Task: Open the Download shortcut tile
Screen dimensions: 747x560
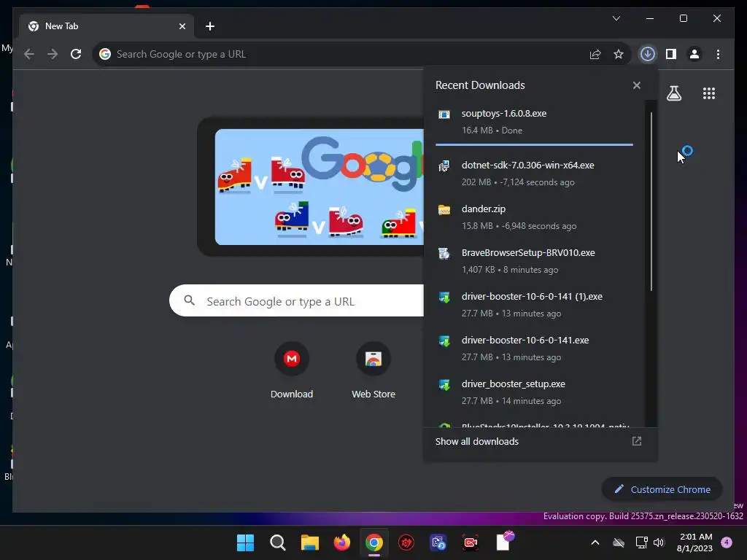Action: (x=292, y=370)
